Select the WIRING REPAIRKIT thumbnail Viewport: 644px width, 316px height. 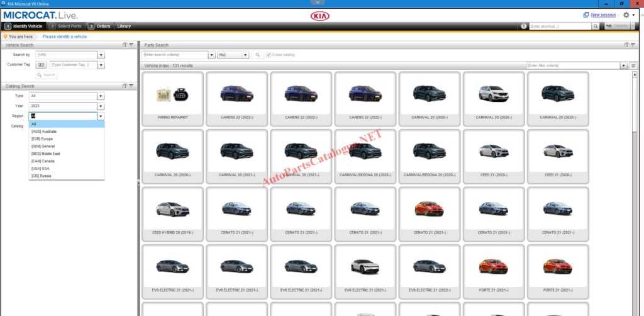tap(172, 99)
